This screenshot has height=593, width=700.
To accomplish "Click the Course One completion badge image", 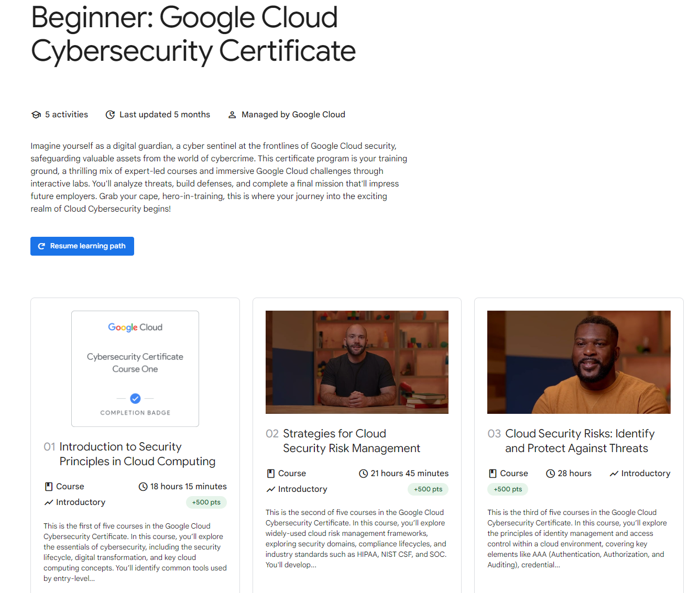I will tap(135, 369).
